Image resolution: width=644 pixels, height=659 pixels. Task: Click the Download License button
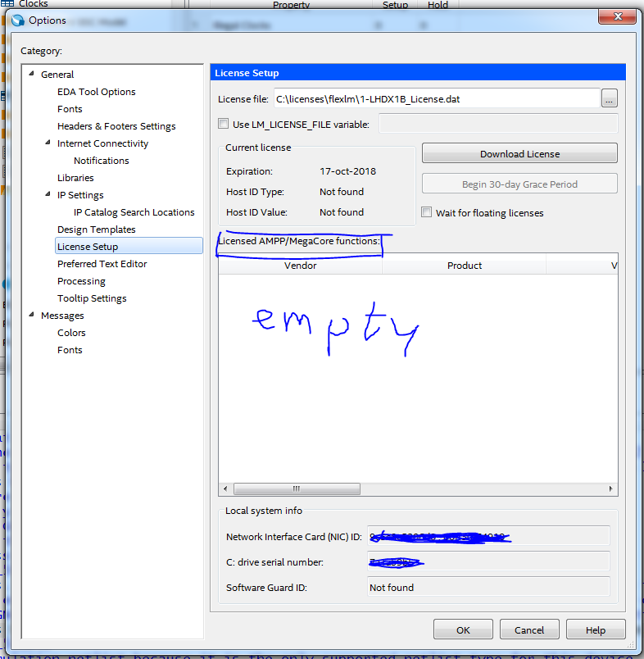519,153
